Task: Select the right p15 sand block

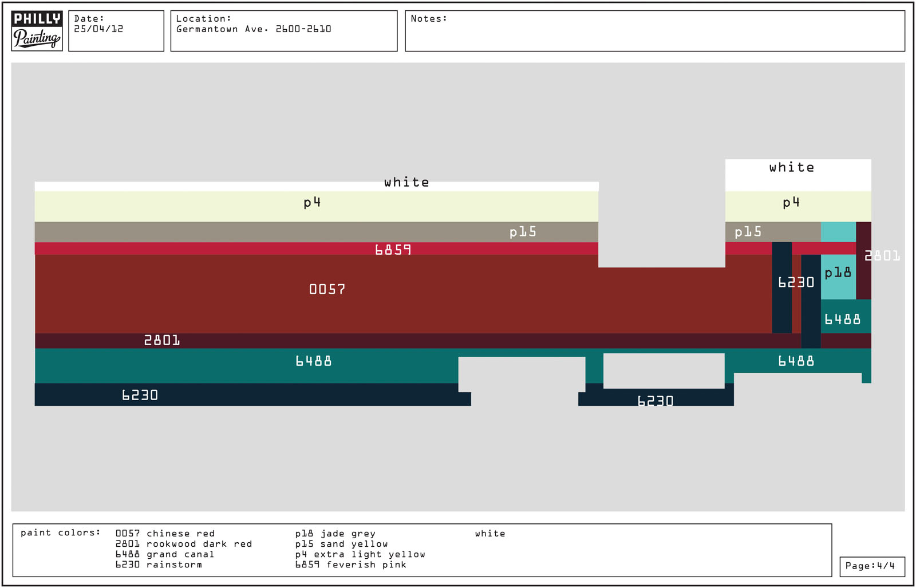Action: (773, 232)
